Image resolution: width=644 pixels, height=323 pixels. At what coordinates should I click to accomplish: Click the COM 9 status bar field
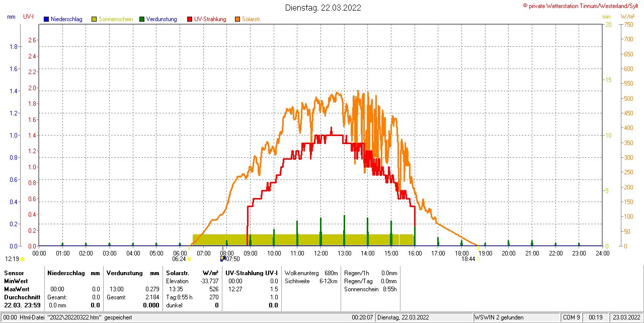click(x=572, y=317)
